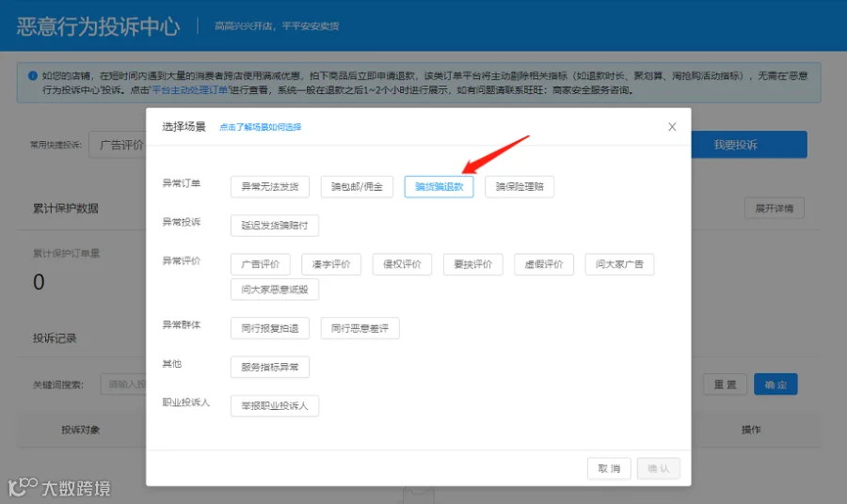Choose the 虚假评价 option
Image resolution: width=847 pixels, height=504 pixels.
[544, 264]
